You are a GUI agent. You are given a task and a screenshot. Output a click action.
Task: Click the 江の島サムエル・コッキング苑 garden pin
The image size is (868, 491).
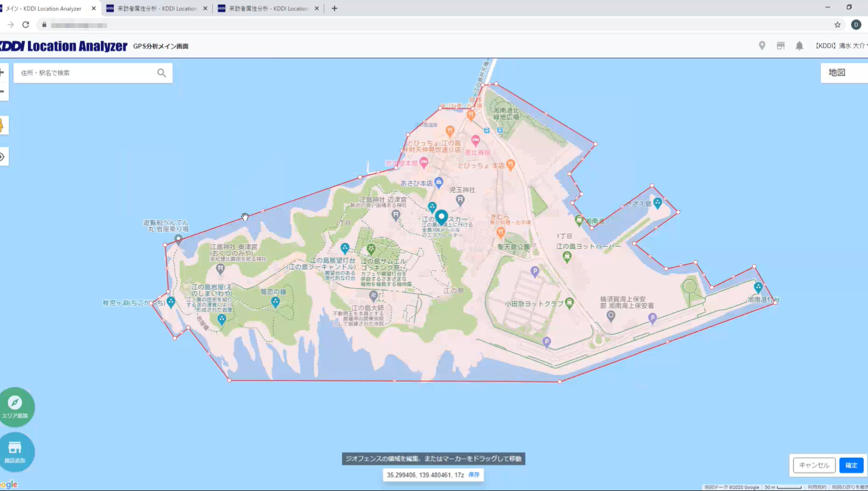[x=371, y=250]
